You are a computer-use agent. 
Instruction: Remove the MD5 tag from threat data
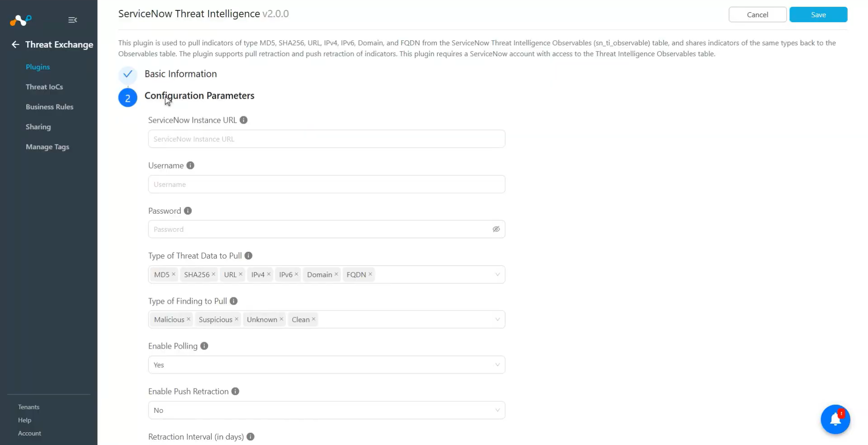click(174, 274)
